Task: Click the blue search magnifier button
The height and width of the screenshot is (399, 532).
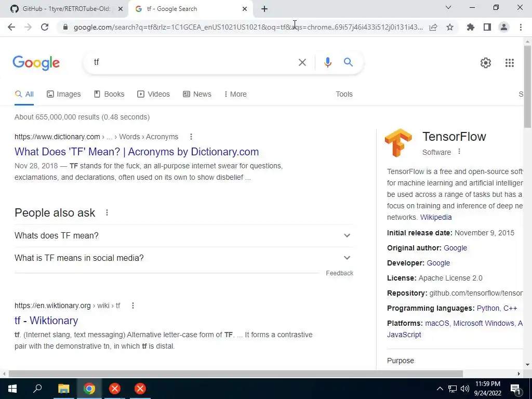Action: coord(348,62)
